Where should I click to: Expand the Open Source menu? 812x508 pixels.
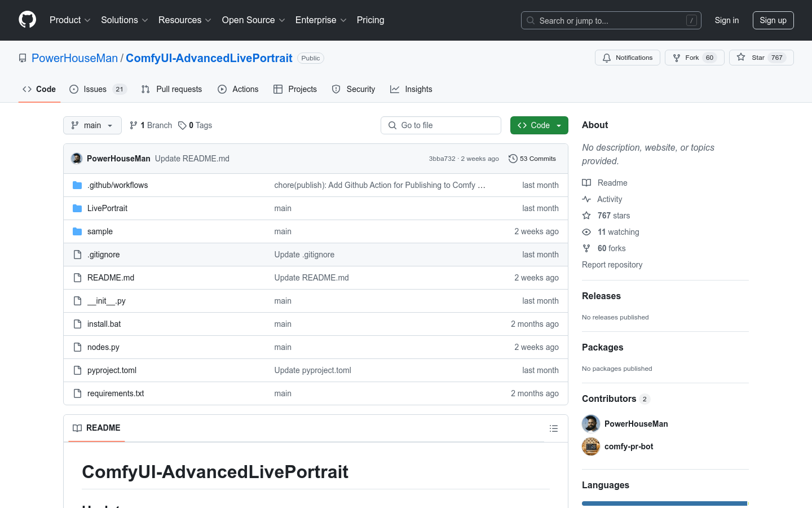pos(254,20)
